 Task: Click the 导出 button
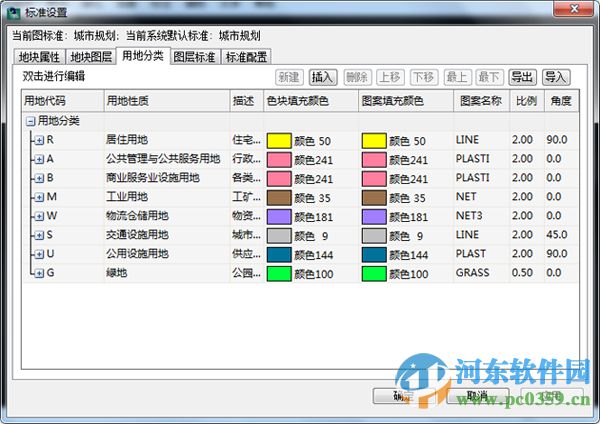522,77
